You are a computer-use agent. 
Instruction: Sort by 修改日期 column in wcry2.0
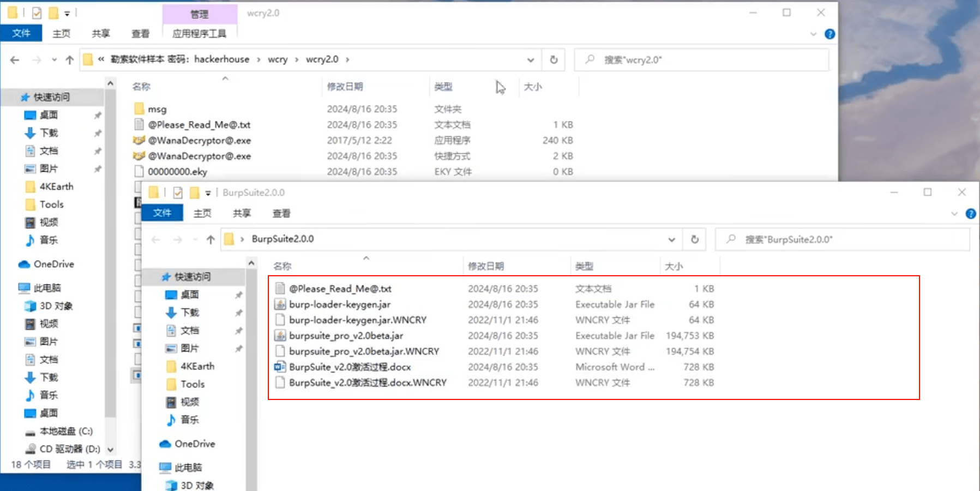pyautogui.click(x=345, y=87)
